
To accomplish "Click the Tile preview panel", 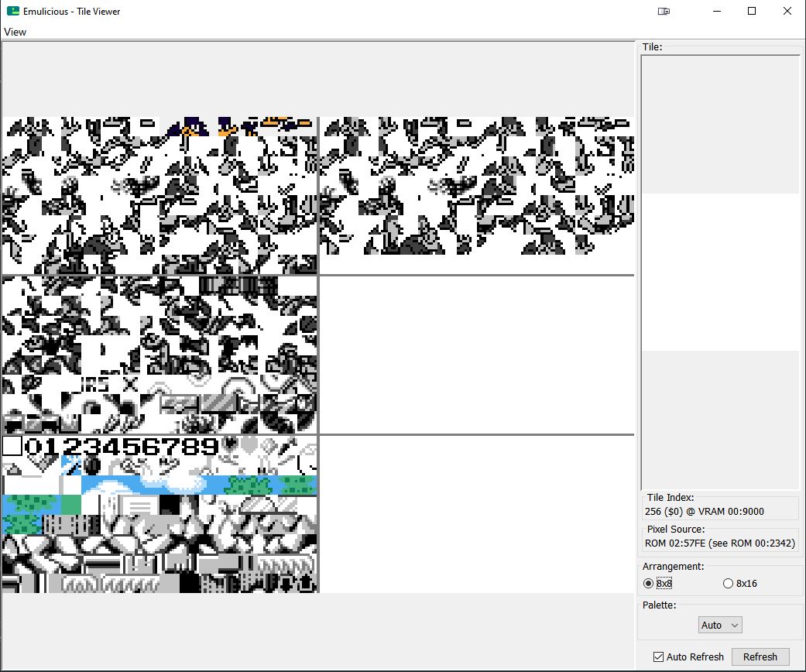I will coord(720,273).
